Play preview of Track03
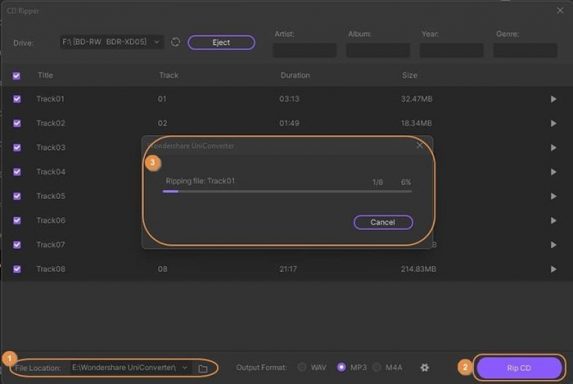The image size is (573, 384). click(554, 148)
